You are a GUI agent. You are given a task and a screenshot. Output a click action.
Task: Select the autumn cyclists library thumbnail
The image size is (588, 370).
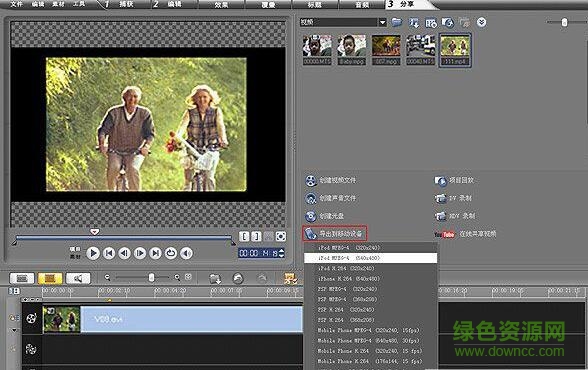386,50
